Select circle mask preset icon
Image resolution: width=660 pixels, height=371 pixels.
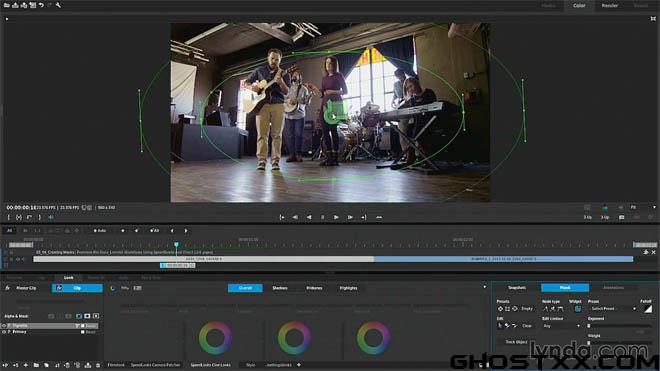point(500,309)
